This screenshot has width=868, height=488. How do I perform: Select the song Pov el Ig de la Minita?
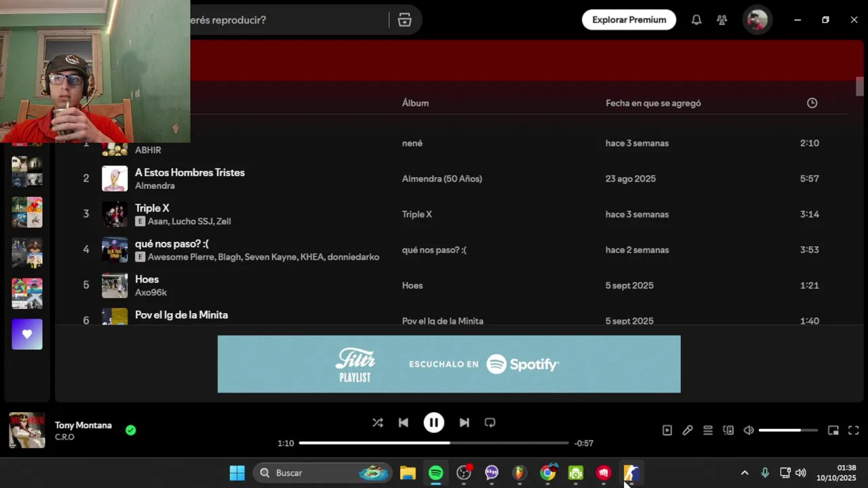(x=181, y=315)
